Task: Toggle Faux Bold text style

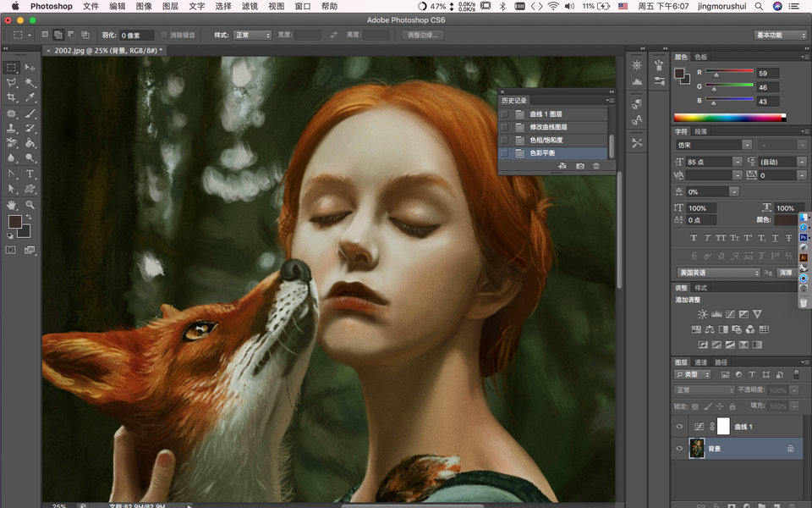Action: click(694, 237)
